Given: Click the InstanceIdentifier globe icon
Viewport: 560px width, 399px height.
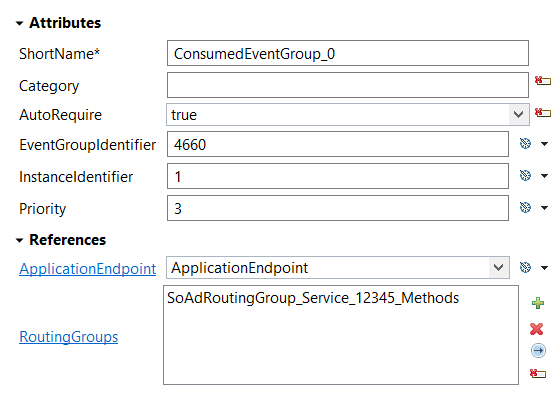Looking at the screenshot, I should point(525,175).
